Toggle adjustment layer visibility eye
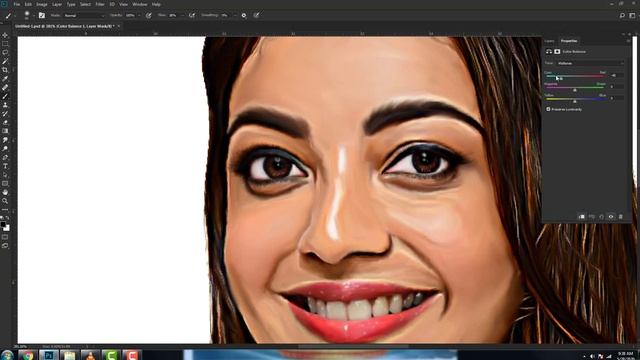 pyautogui.click(x=611, y=217)
